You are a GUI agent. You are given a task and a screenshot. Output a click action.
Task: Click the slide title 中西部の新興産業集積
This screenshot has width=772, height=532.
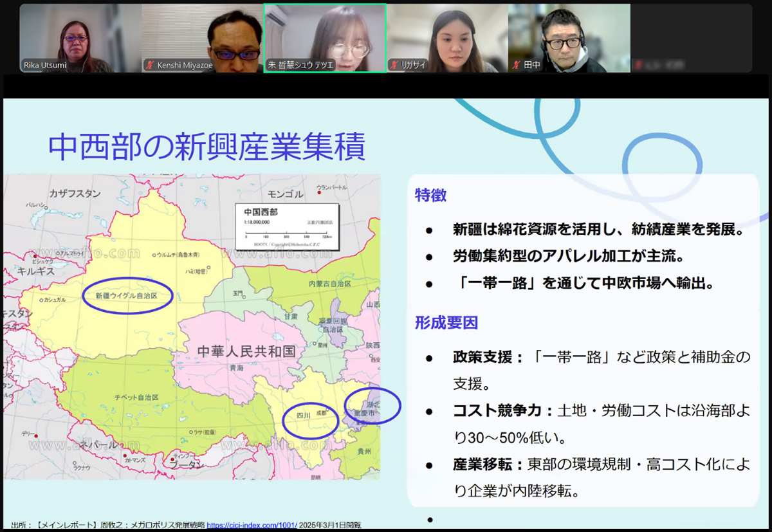pos(207,147)
